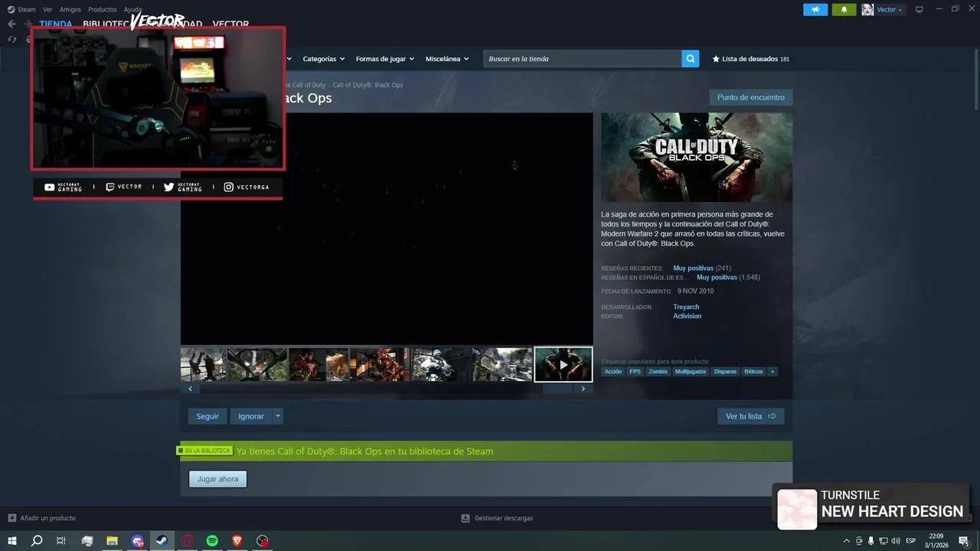Expand the Formas de jugar dropdown
The image size is (980, 551).
384,59
